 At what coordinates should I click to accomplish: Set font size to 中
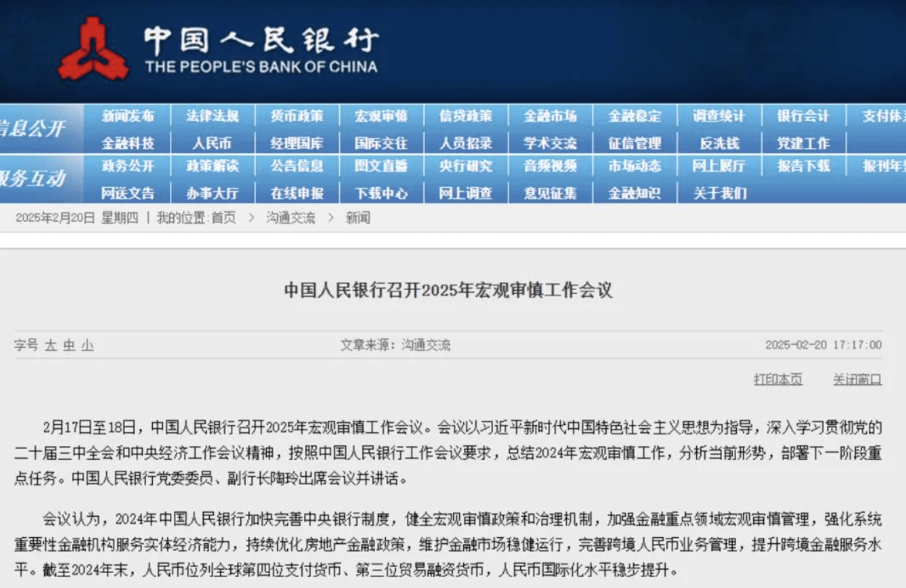[x=69, y=346]
